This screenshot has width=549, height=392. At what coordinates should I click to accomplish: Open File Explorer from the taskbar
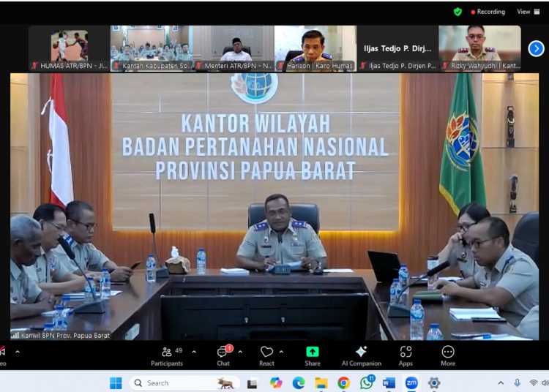pos(321,383)
